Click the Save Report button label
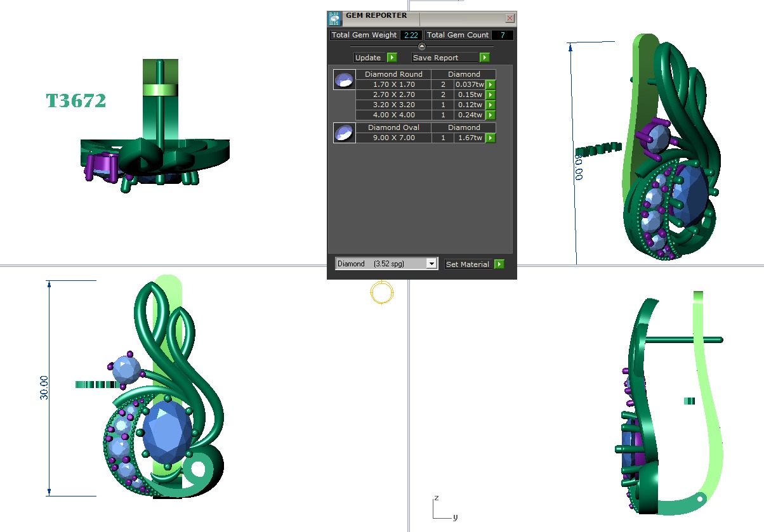Image resolution: width=764 pixels, height=532 pixels. click(x=437, y=58)
